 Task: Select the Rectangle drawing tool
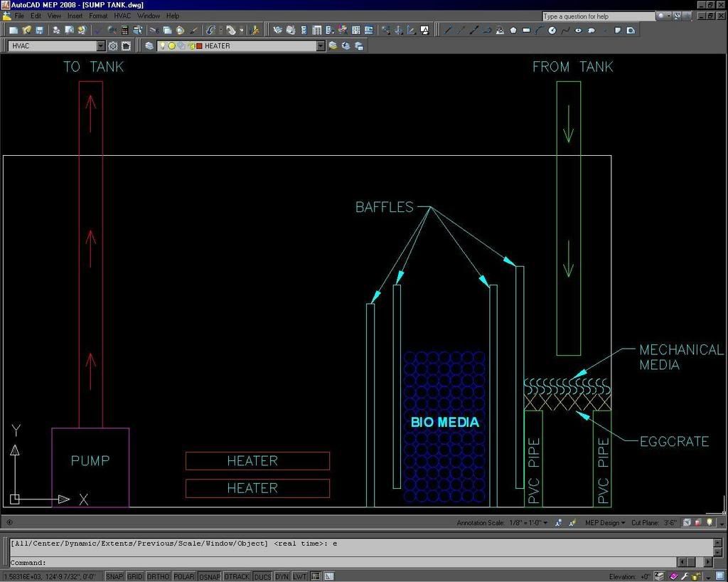pyautogui.click(x=526, y=30)
